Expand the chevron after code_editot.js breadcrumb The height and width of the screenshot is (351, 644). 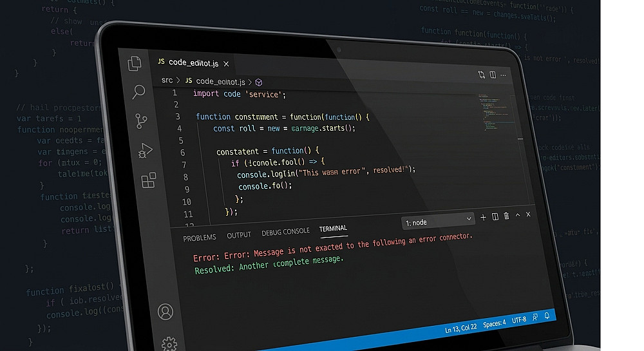pos(250,82)
